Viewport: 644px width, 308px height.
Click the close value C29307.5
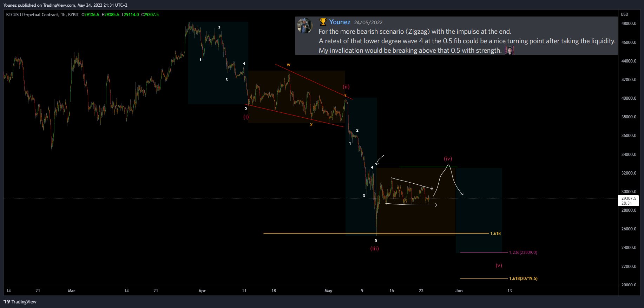pos(150,14)
